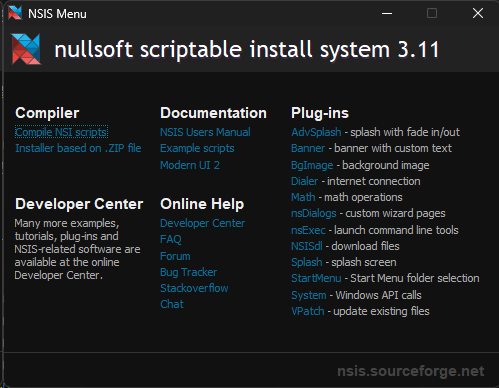
Task: Open StartMenu plug-in link
Action: tap(316, 278)
